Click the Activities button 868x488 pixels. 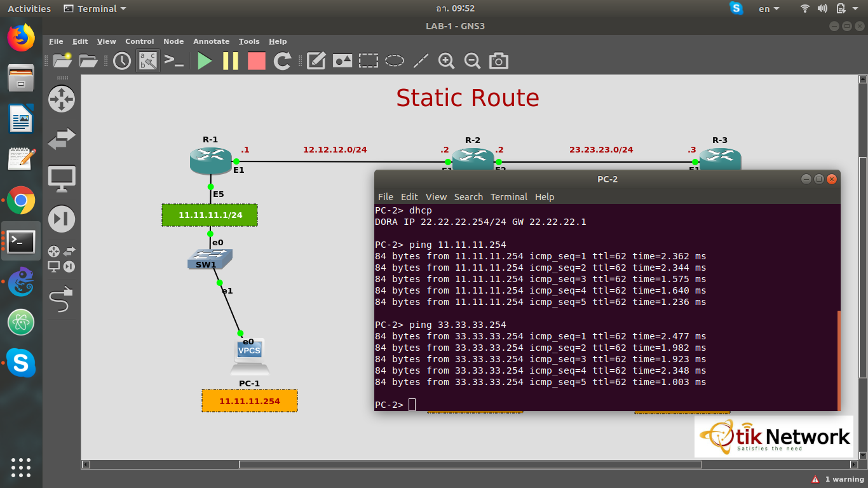pyautogui.click(x=29, y=9)
